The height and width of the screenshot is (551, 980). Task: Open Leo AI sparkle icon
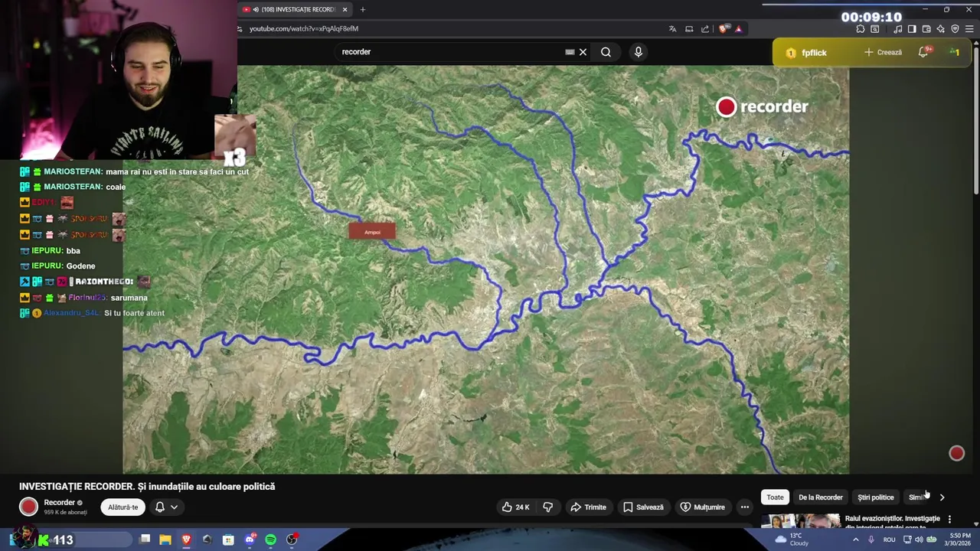(940, 29)
